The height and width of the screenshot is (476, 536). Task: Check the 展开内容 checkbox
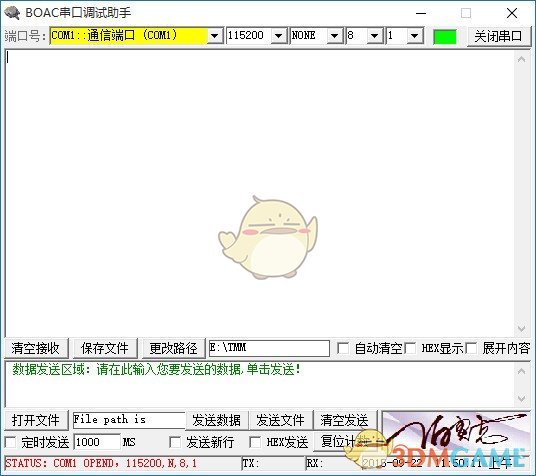coord(471,348)
